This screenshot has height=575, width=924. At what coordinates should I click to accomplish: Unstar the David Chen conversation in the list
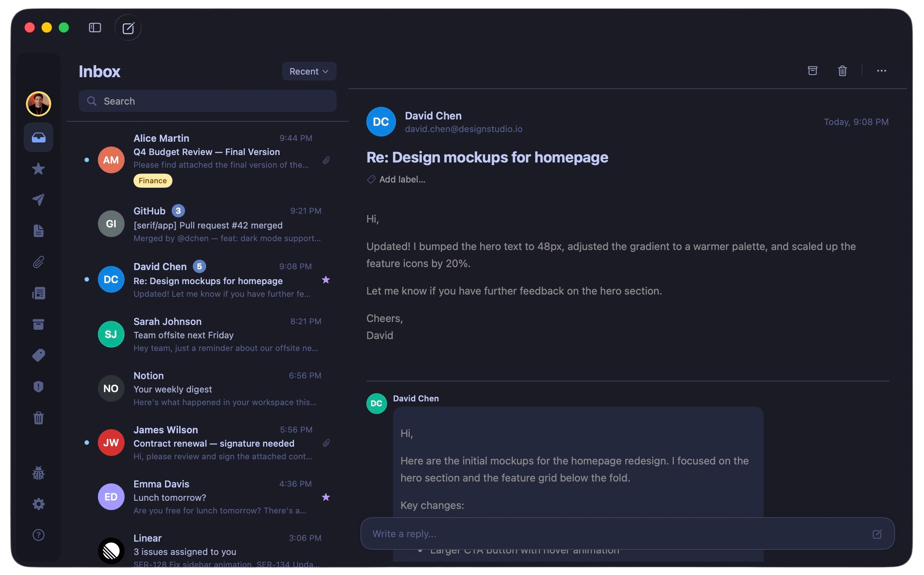click(x=326, y=280)
